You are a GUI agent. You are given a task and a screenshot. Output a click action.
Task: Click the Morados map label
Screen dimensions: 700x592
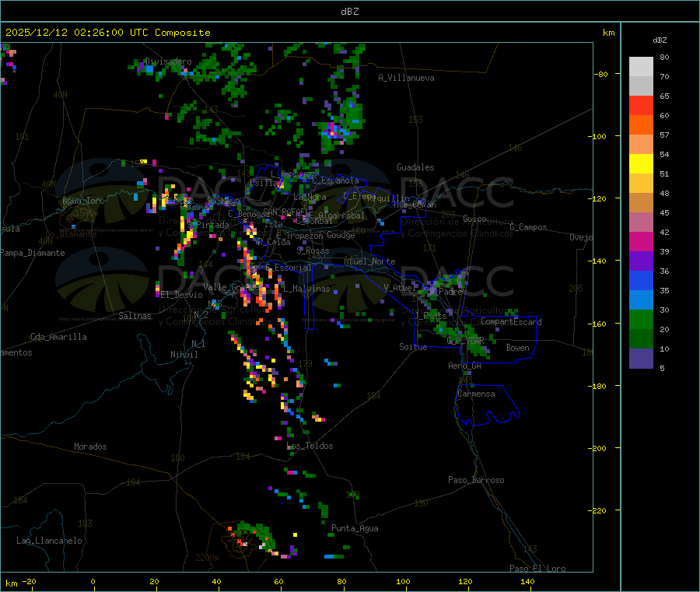tap(90, 447)
